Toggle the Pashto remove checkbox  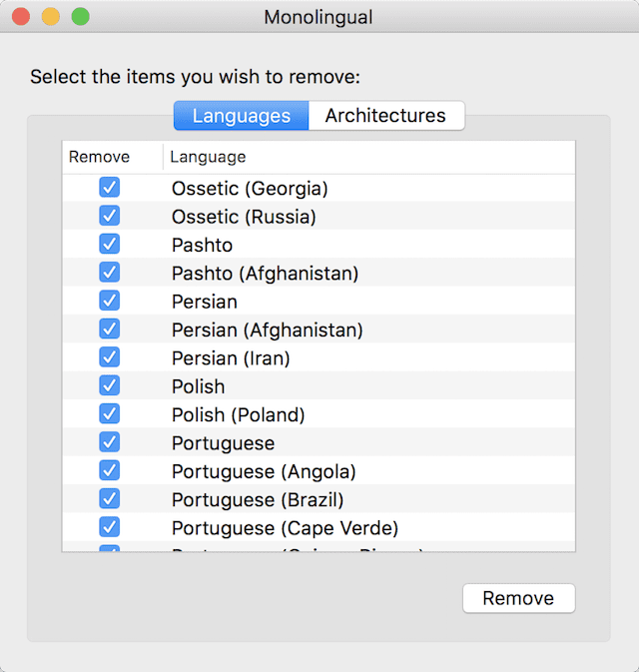110,245
